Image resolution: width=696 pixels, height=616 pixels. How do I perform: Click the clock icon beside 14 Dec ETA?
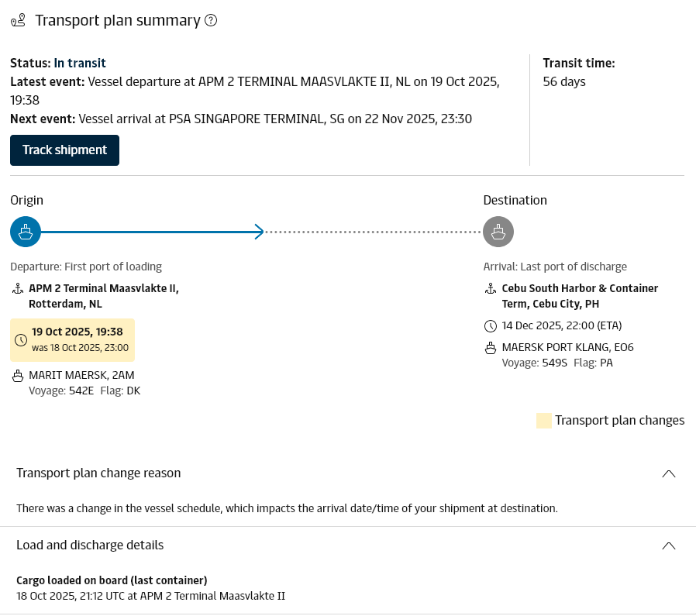tap(491, 325)
